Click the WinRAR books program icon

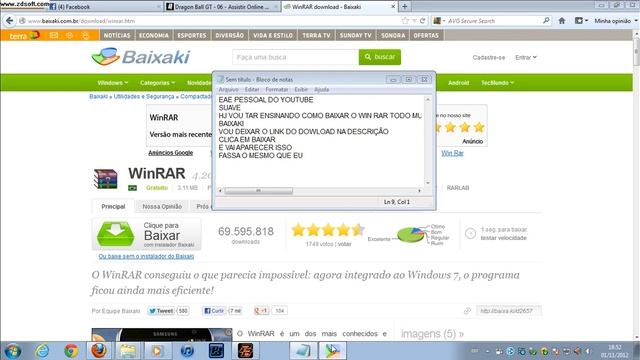pyautogui.click(x=106, y=179)
